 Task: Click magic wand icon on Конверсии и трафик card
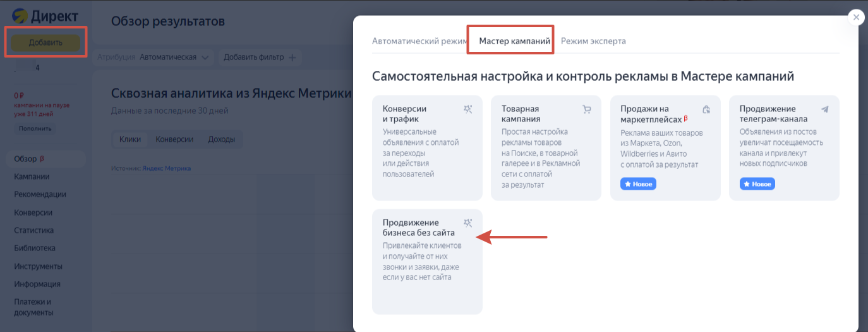pyautogui.click(x=467, y=109)
